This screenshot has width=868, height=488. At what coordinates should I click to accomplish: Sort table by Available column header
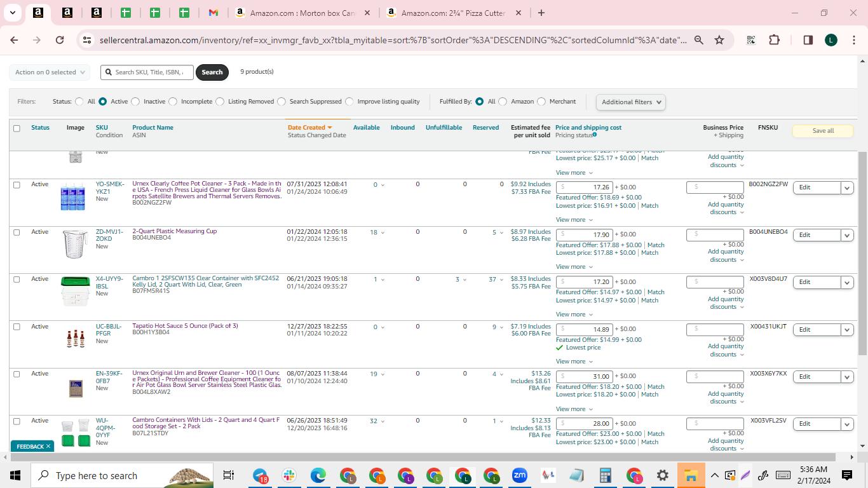point(367,128)
